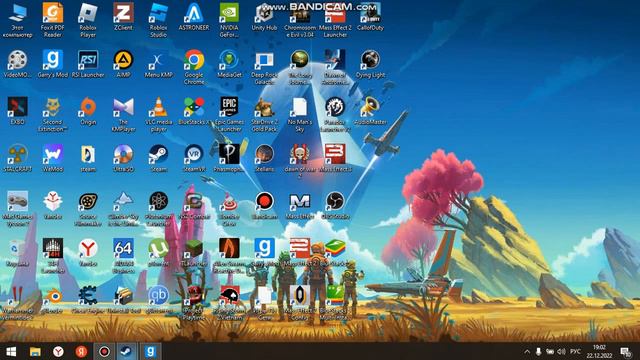Select the Second Extinction shortcut
The height and width of the screenshot is (360, 640).
tap(53, 114)
